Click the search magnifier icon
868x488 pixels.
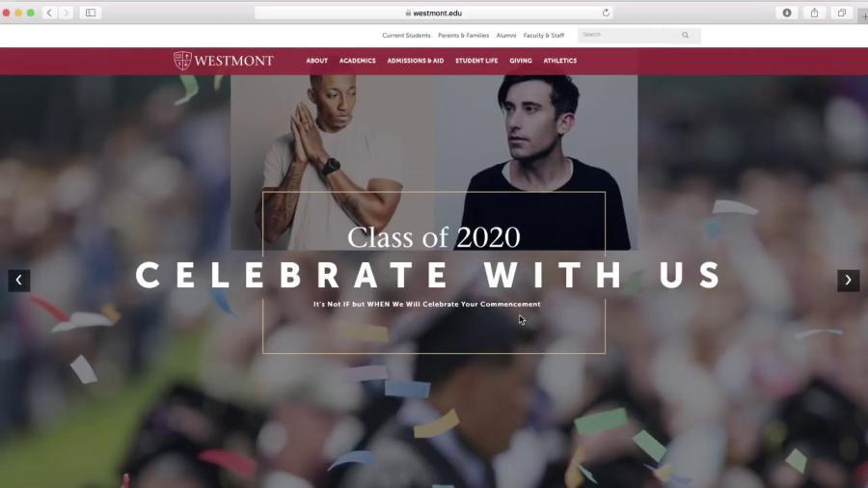pos(686,35)
